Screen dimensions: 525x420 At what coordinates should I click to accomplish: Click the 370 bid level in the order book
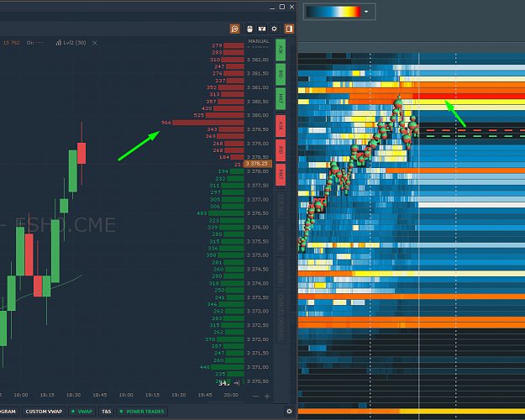(210, 339)
